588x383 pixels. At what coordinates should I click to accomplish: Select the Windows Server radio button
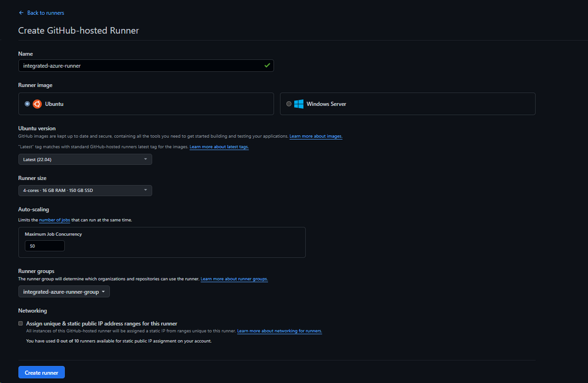click(289, 104)
